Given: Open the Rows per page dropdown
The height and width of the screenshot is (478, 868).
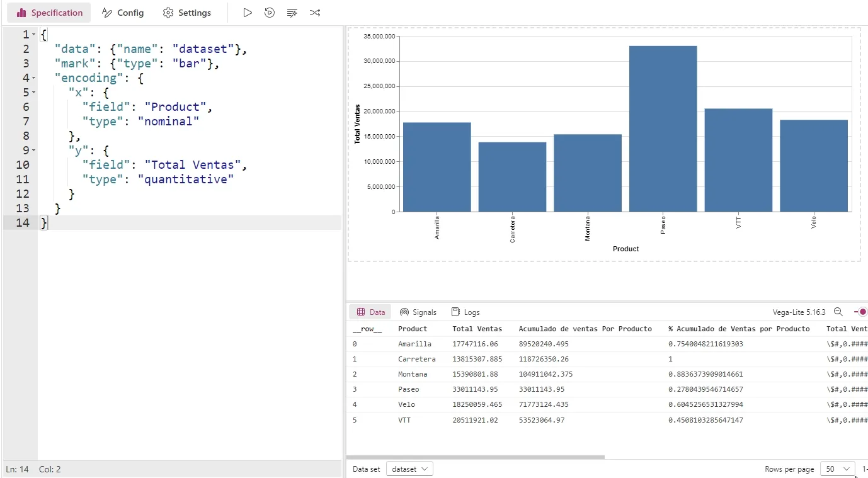Looking at the screenshot, I should pyautogui.click(x=838, y=469).
